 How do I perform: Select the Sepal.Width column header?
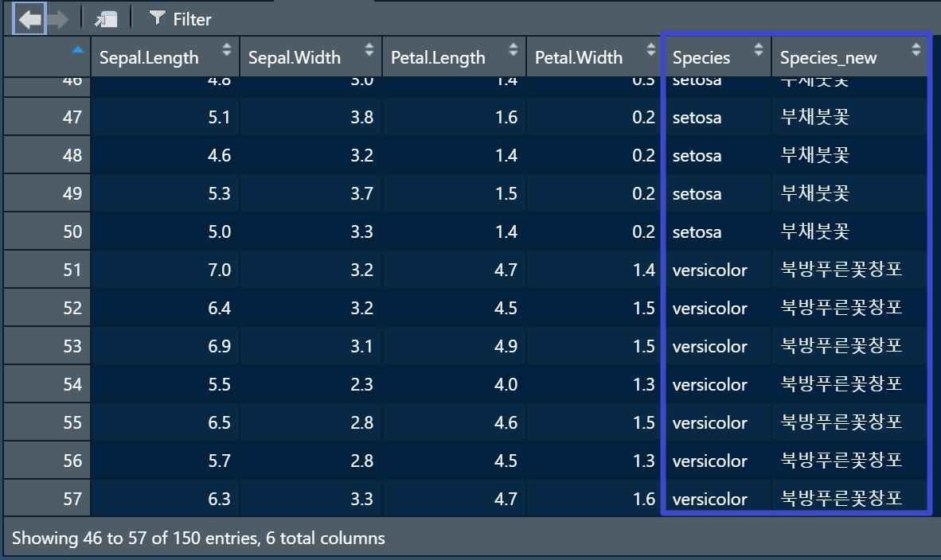310,57
